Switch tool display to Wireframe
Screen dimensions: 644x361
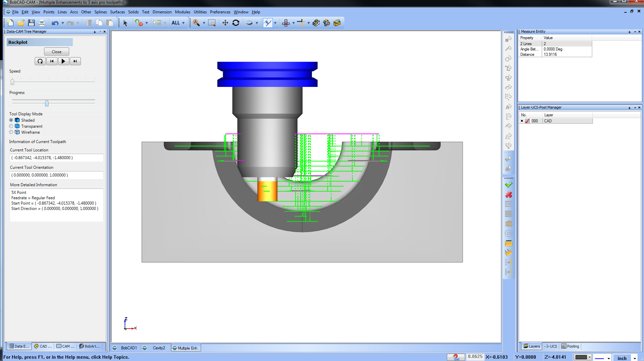tap(11, 132)
